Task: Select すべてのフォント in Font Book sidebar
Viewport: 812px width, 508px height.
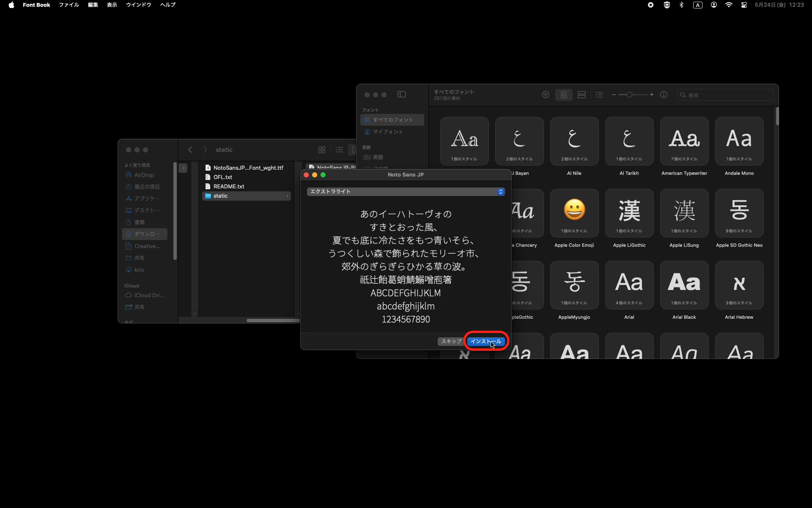Action: point(392,120)
